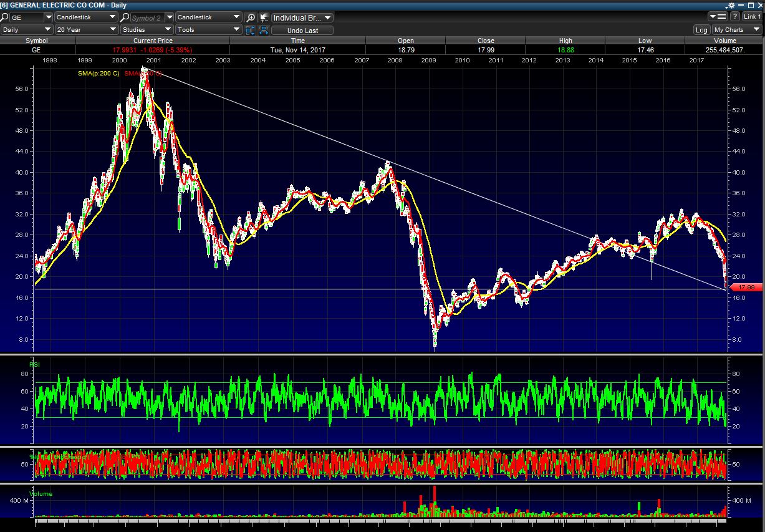Click the Undo Last button

coord(302,30)
